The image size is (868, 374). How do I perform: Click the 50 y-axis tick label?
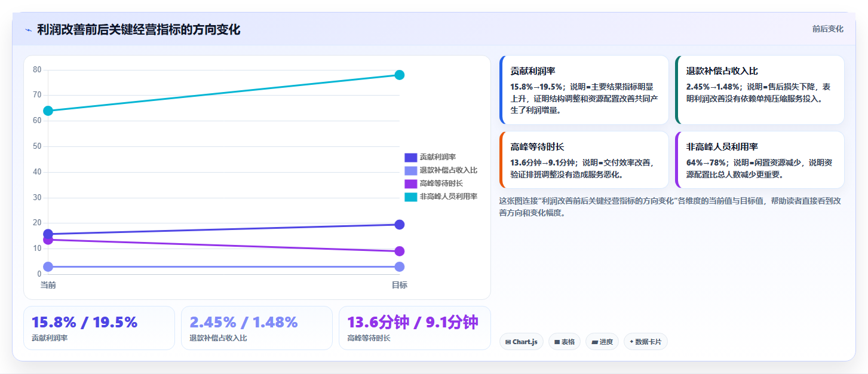[37, 146]
